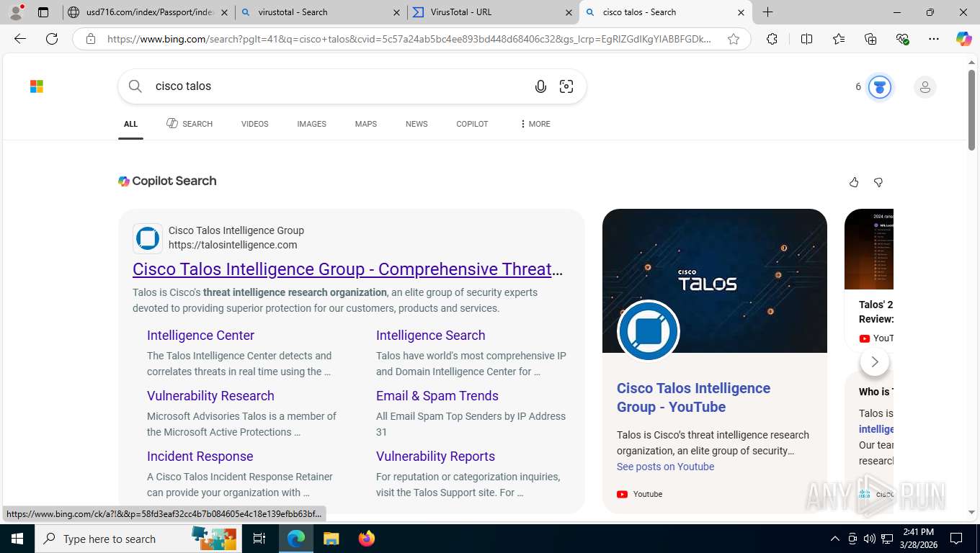Like the Copilot Search answer
The width and height of the screenshot is (980, 553).
click(854, 182)
